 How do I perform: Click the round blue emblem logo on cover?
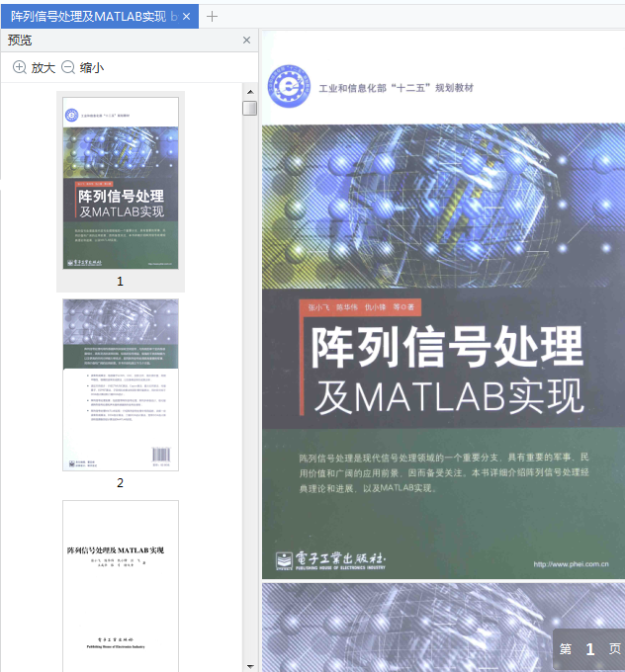pyautogui.click(x=289, y=87)
